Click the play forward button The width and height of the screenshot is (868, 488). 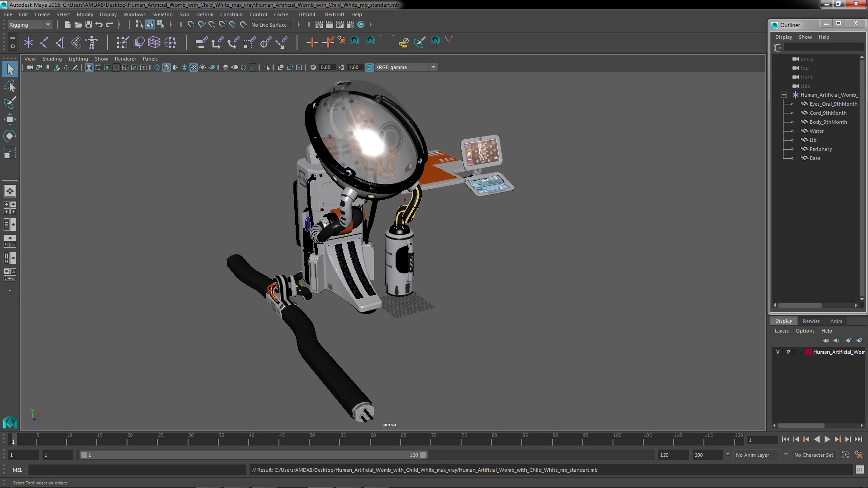coord(827,439)
